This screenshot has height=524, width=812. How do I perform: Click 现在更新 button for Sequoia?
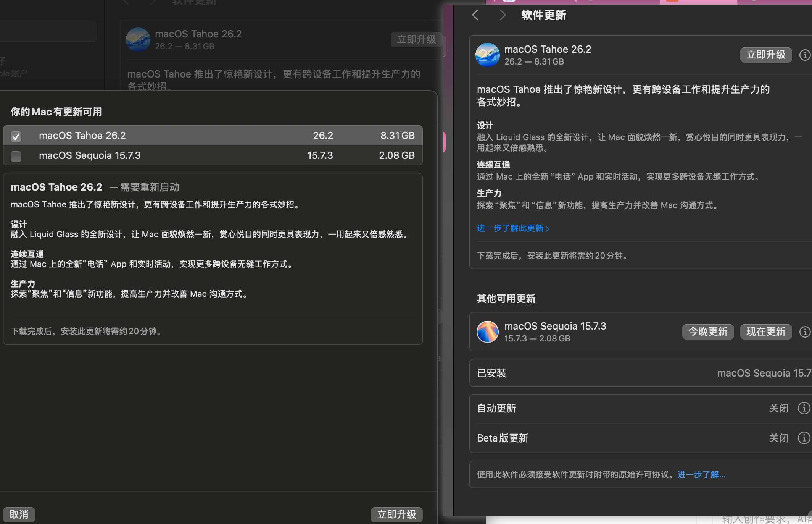[x=765, y=332]
